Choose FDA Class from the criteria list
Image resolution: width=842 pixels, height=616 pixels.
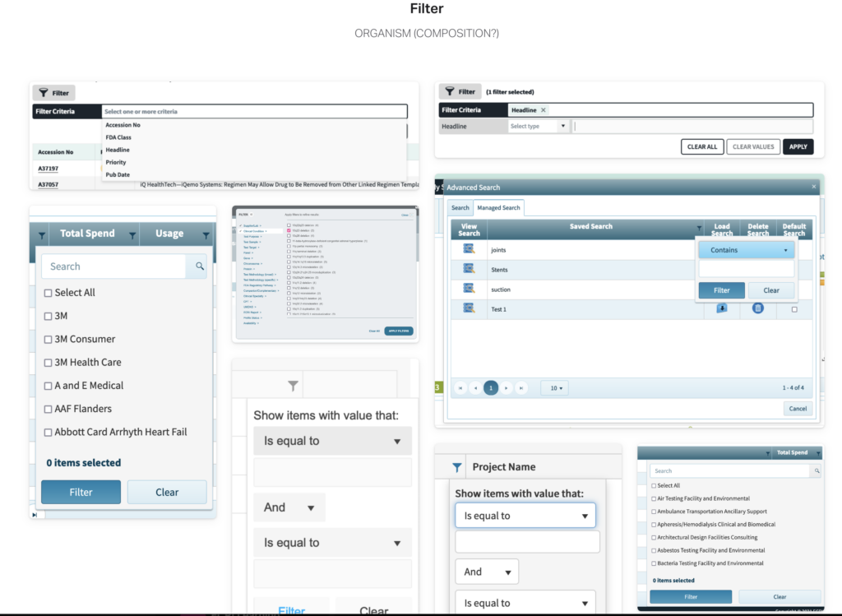pyautogui.click(x=118, y=137)
